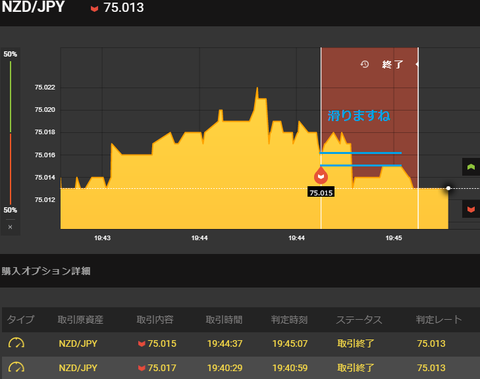Click NZD/JPY asset in the 19:44:37 row
Image resolution: width=480 pixels, height=379 pixels.
coord(78,344)
